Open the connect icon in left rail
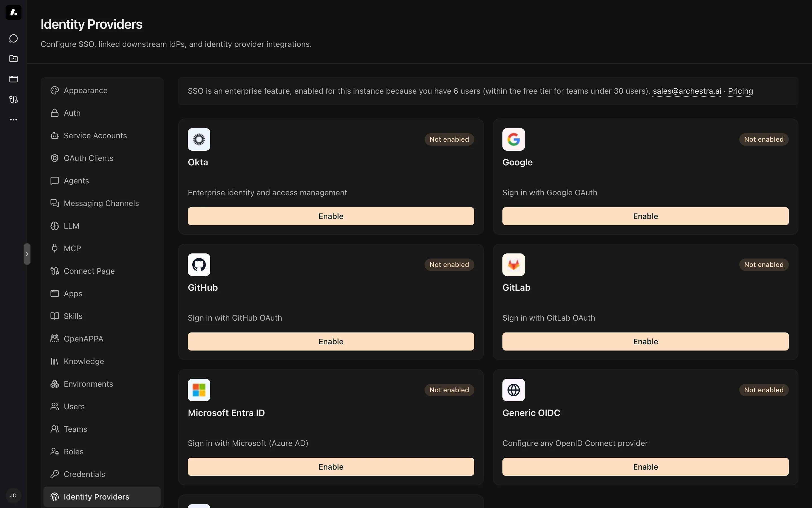Viewport: 812px width, 508px height. pos(14,99)
